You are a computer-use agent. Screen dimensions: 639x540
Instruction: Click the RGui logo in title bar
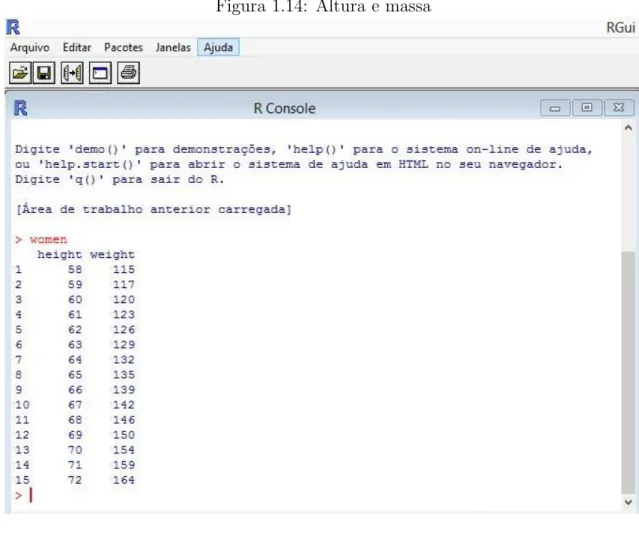13,27
